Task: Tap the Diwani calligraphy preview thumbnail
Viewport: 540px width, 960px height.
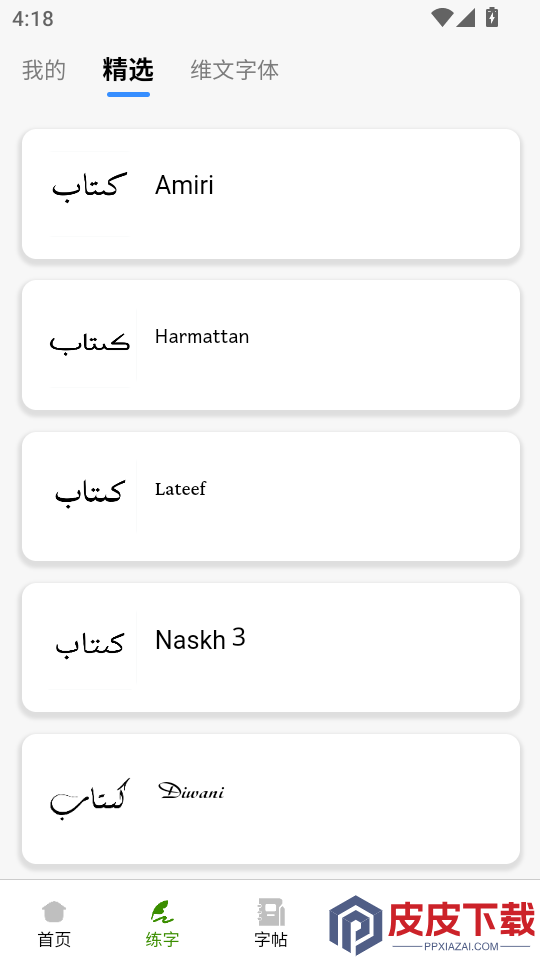Action: [x=92, y=798]
